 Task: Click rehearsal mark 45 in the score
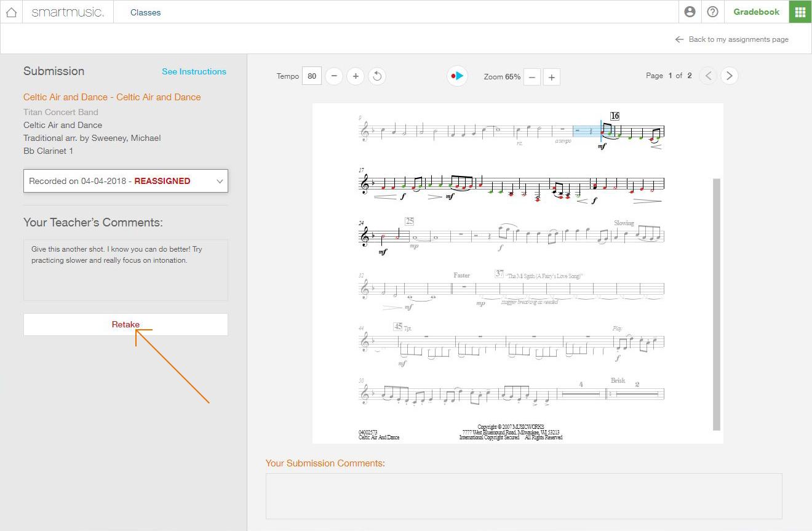(399, 326)
